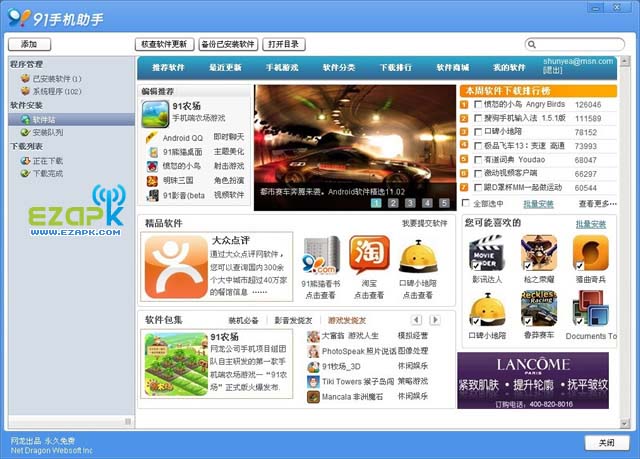The height and width of the screenshot is (459, 640).
Task: Click the search magnifier icon
Action: tap(531, 44)
